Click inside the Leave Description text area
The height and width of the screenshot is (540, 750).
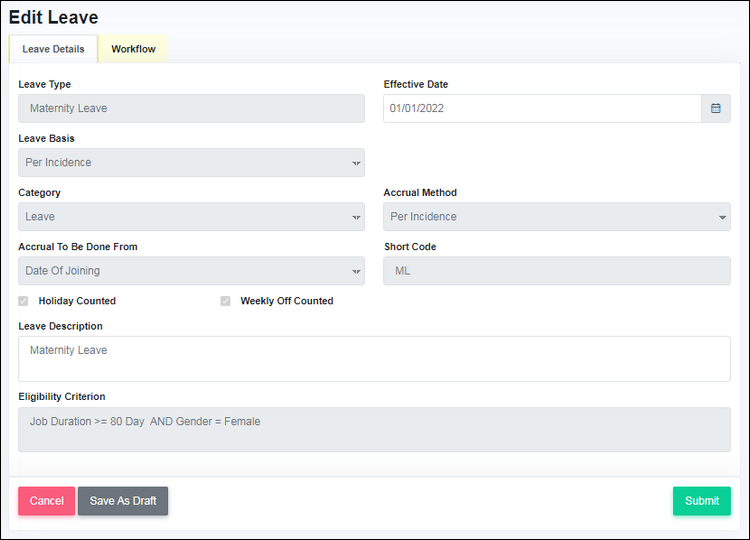pos(374,359)
